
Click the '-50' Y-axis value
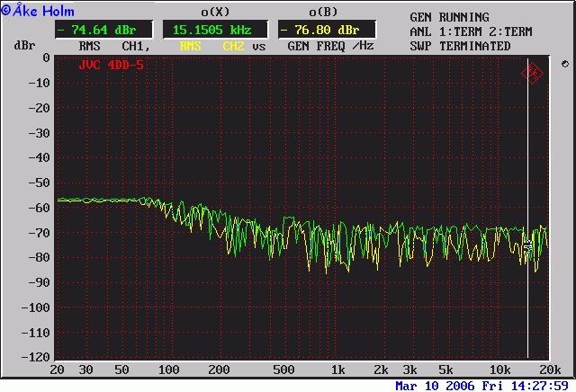pyautogui.click(x=40, y=183)
